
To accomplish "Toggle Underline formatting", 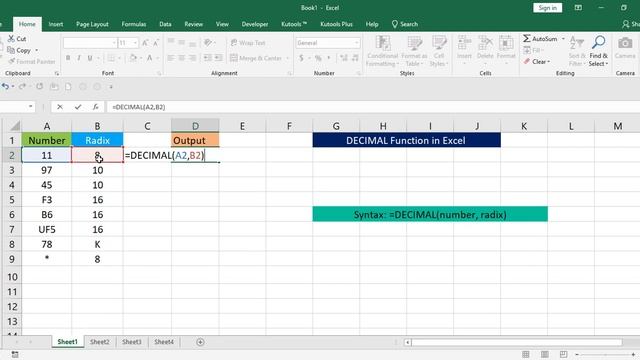I will (x=90, y=58).
